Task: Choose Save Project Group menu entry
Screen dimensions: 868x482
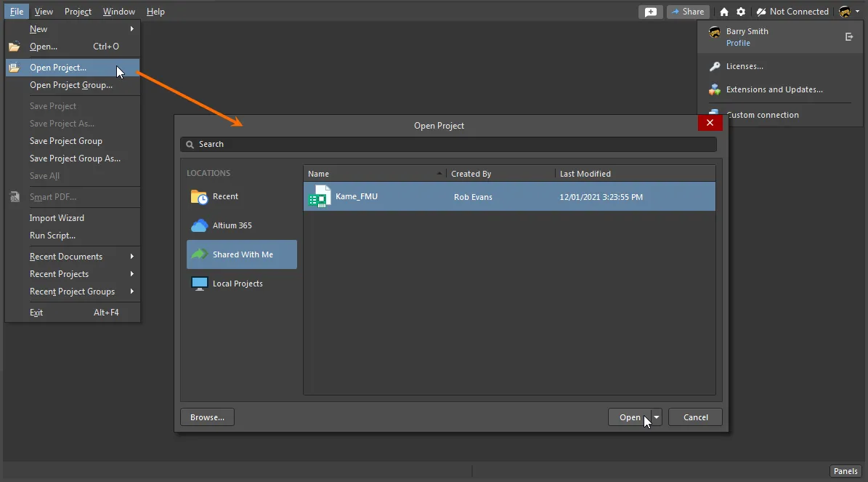Action: tap(73, 141)
